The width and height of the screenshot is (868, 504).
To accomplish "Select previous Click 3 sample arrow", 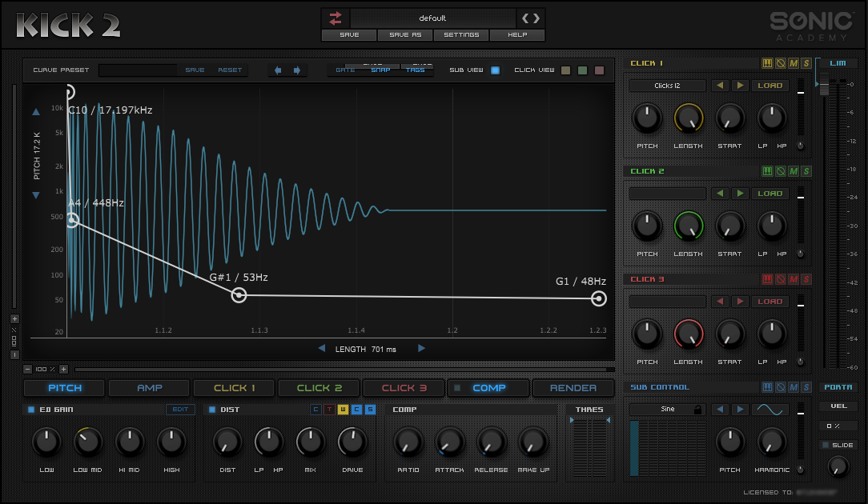I will coord(720,302).
